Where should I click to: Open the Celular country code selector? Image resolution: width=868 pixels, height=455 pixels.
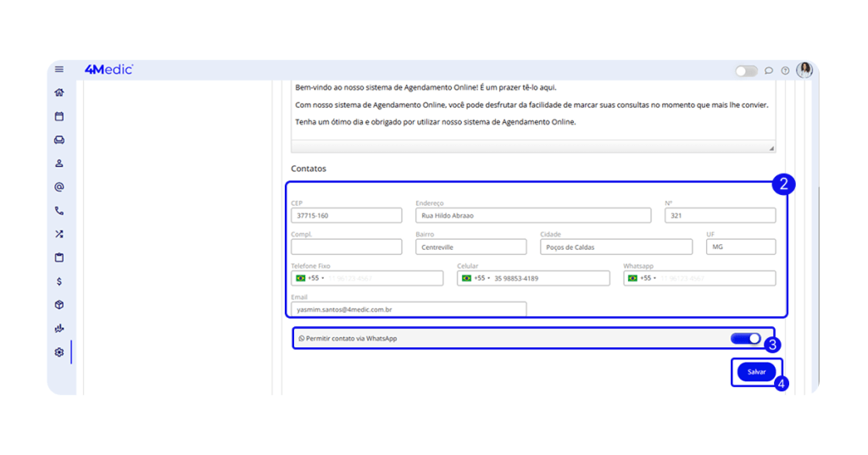coord(476,278)
